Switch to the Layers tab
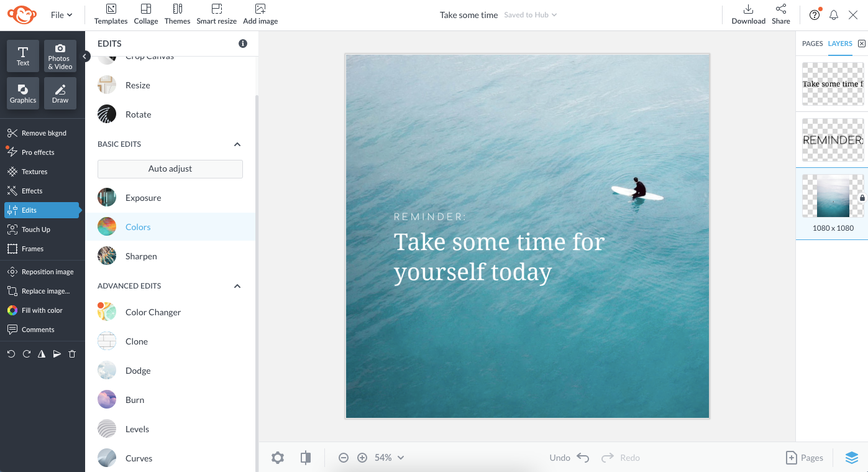 click(x=840, y=44)
